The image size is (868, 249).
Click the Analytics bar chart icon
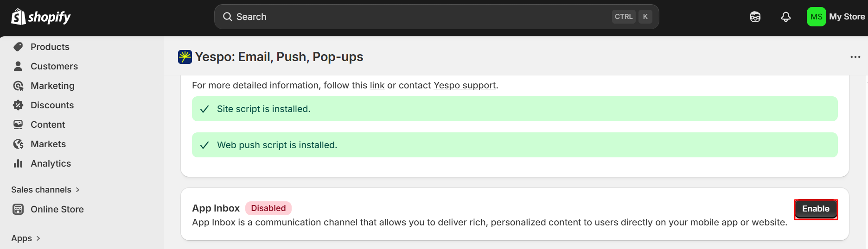point(18,163)
